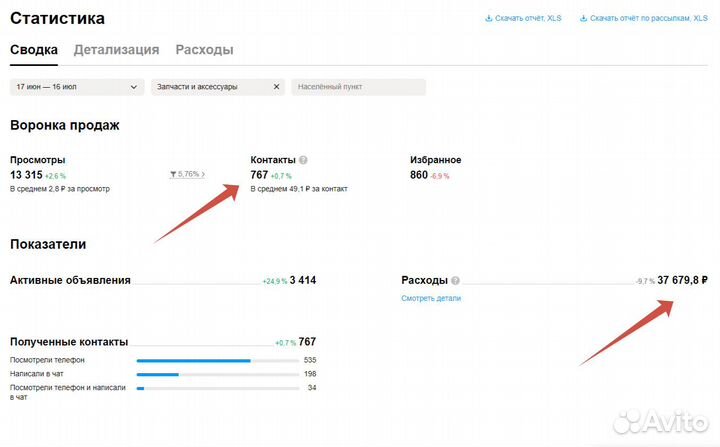
Task: Click the Показатели heading
Action: pos(48,244)
